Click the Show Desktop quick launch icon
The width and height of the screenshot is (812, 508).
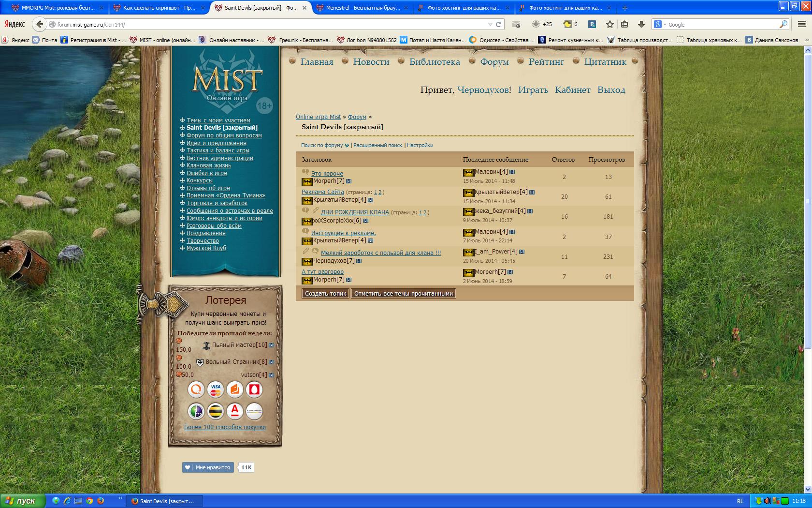pyautogui.click(x=78, y=501)
